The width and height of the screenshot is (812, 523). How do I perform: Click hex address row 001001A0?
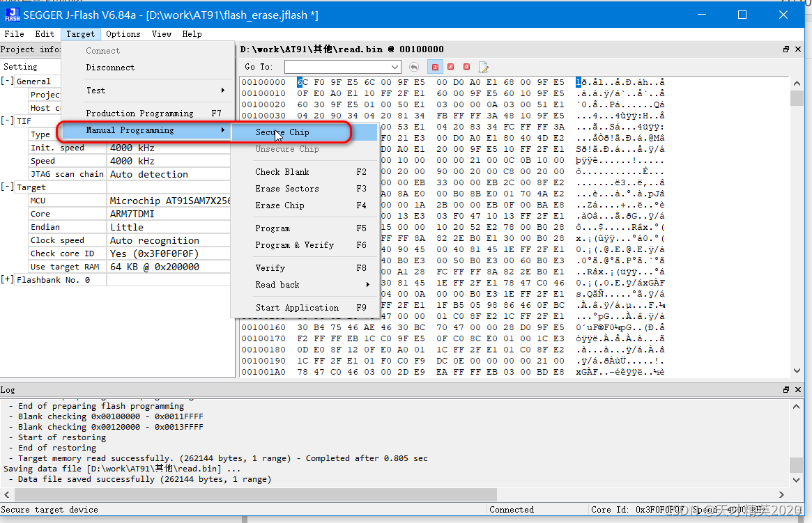(263, 372)
